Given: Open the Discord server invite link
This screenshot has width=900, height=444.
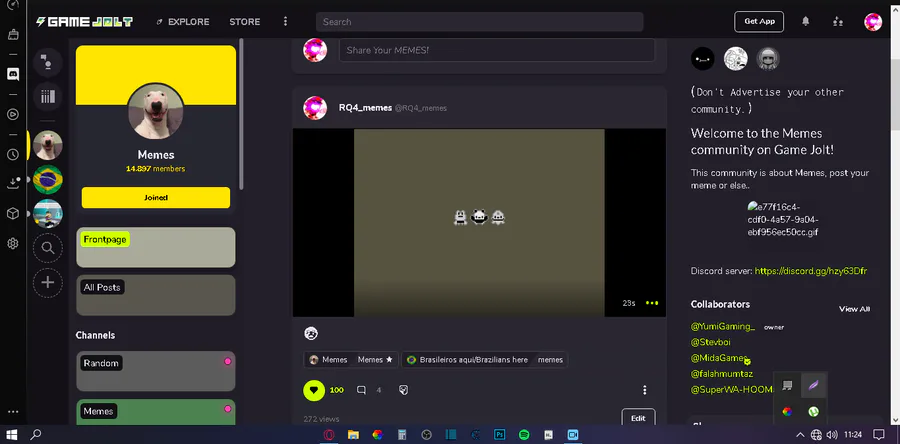Looking at the screenshot, I should [x=810, y=271].
